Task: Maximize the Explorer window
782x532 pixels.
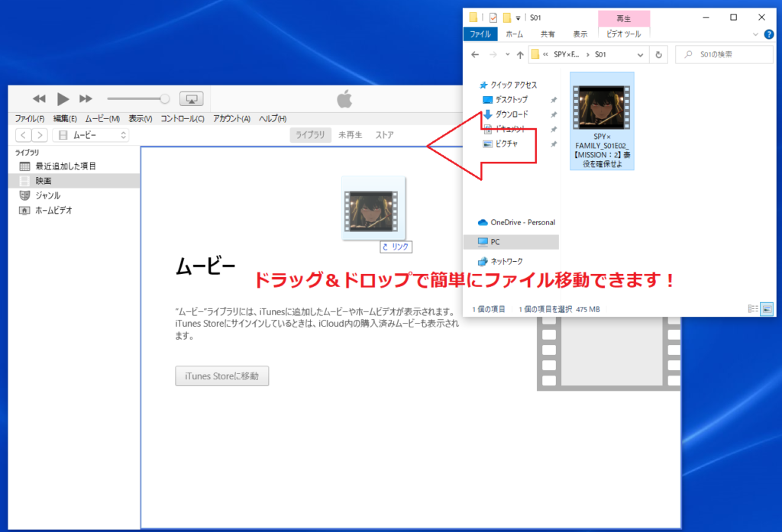Action: [733, 18]
